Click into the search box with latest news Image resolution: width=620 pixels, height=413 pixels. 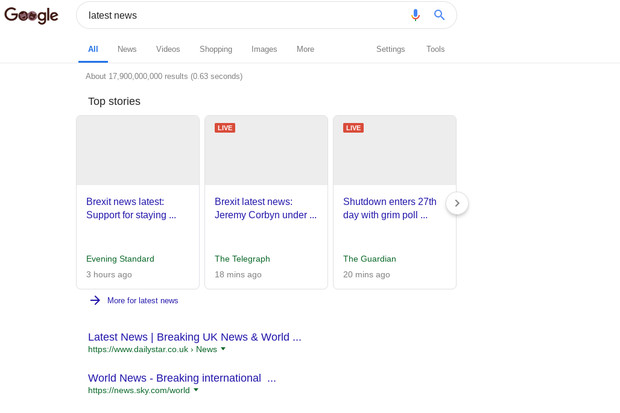coord(240,15)
